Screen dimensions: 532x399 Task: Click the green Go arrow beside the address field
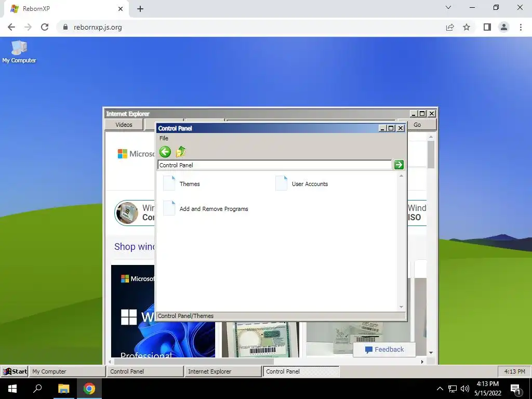[398, 165]
